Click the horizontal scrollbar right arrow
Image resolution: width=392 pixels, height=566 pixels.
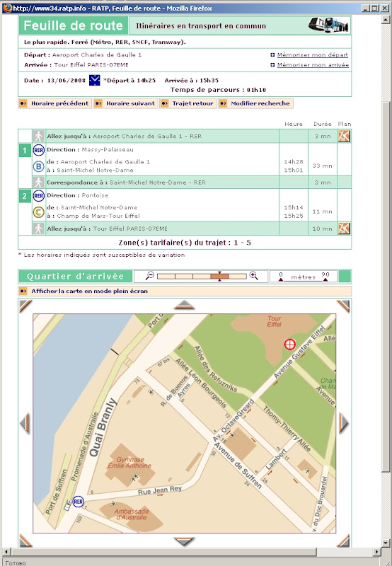(377, 552)
